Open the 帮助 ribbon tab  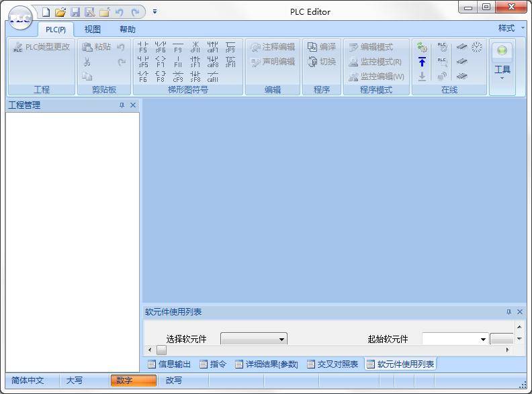[x=128, y=30]
